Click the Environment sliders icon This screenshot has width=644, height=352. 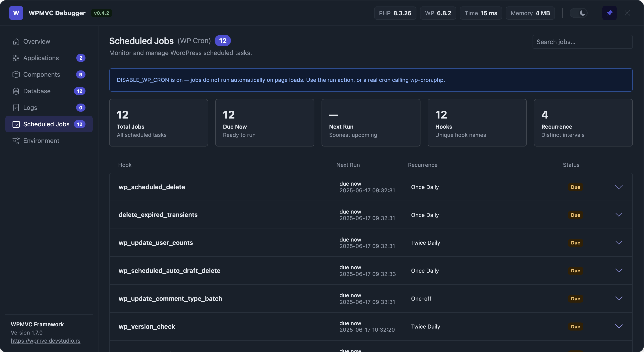[x=16, y=141]
